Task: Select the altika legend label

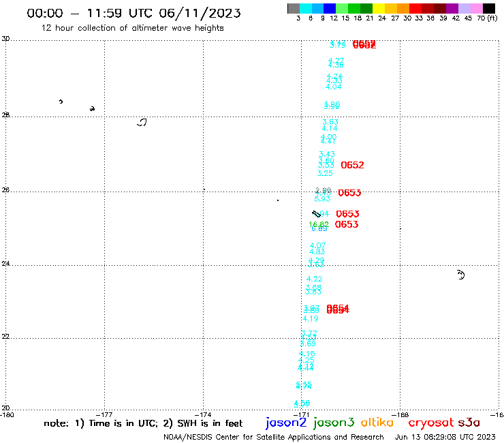Action: point(377,423)
